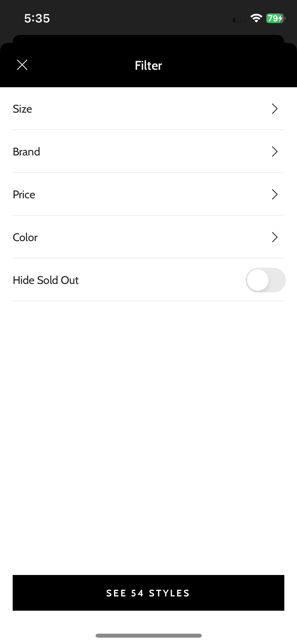Tap the Filter title header

point(148,65)
